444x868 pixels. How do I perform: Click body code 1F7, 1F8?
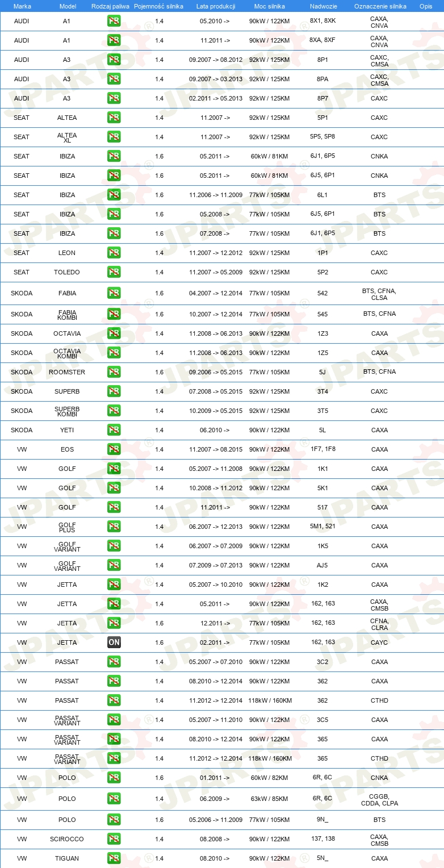click(x=322, y=449)
